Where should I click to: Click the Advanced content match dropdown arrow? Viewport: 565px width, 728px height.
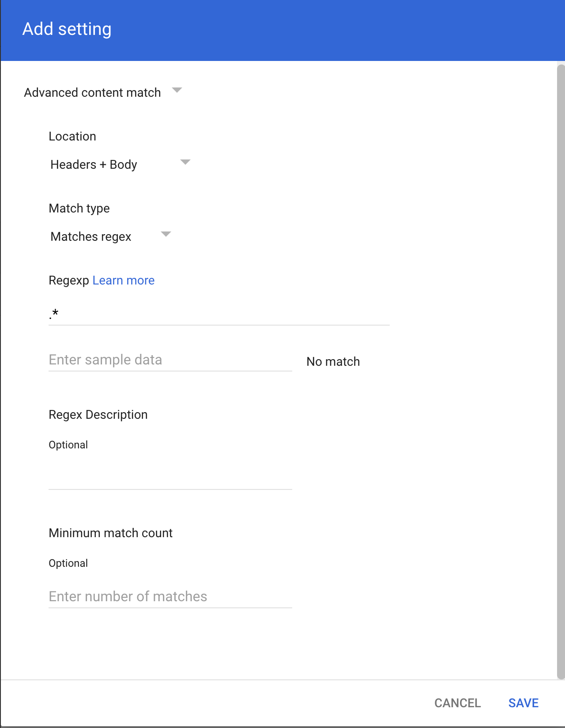click(178, 91)
